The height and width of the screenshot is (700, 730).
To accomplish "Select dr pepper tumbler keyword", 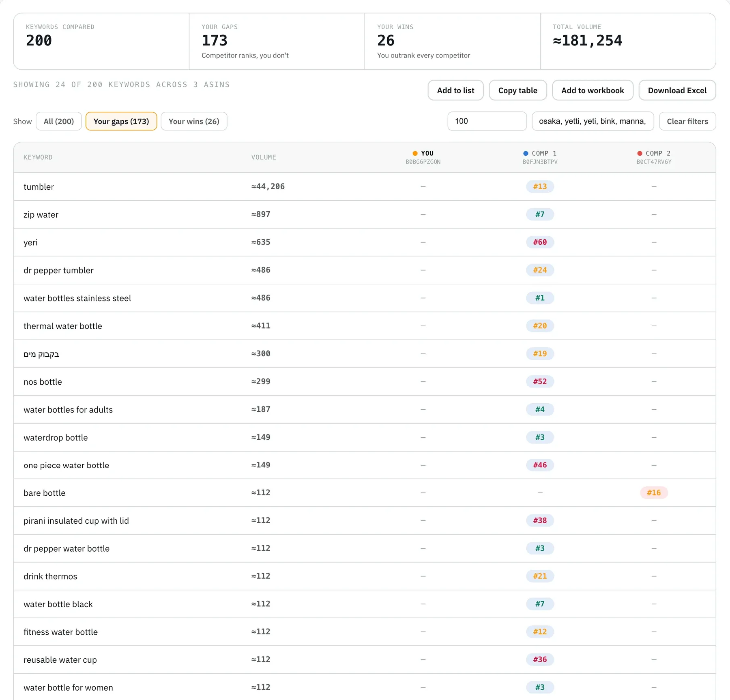I will click(x=58, y=270).
